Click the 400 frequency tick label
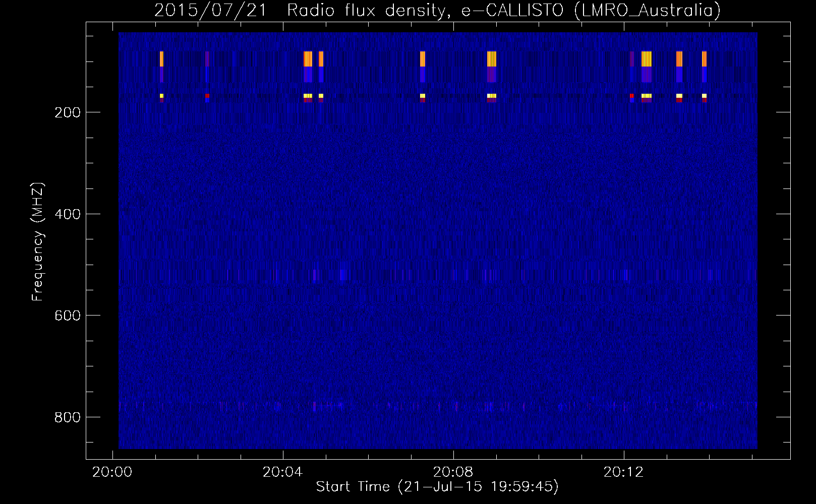Image resolution: width=816 pixels, height=504 pixels. coord(68,214)
